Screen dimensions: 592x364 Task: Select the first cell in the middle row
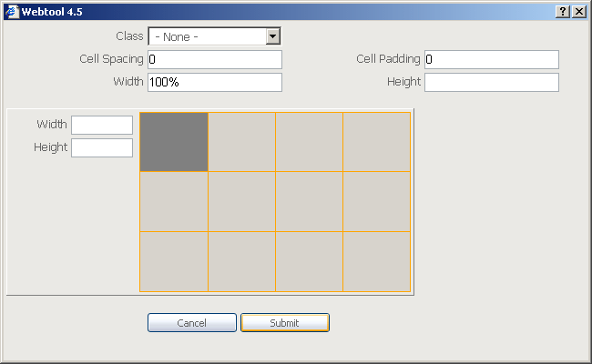click(173, 201)
